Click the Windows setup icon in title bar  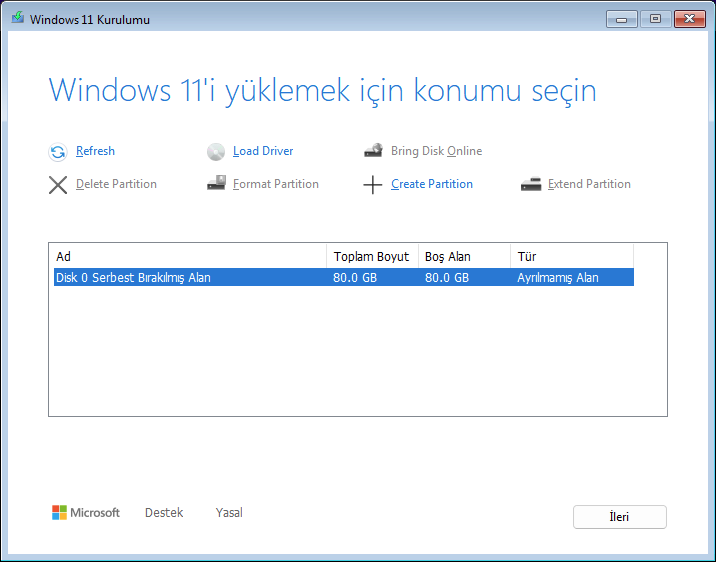coord(17,18)
